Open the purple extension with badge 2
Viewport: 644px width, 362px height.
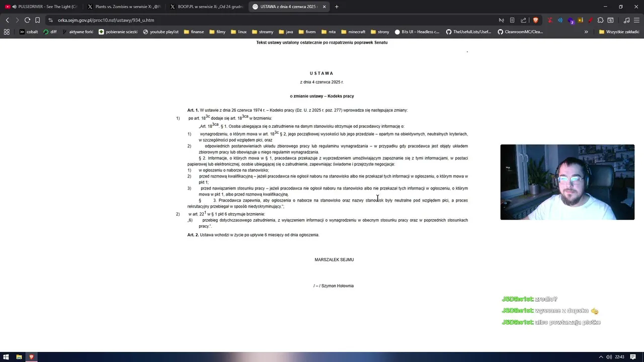tap(571, 21)
